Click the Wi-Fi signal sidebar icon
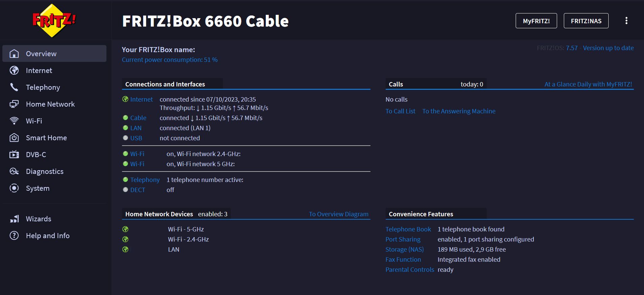The height and width of the screenshot is (295, 644). click(14, 121)
